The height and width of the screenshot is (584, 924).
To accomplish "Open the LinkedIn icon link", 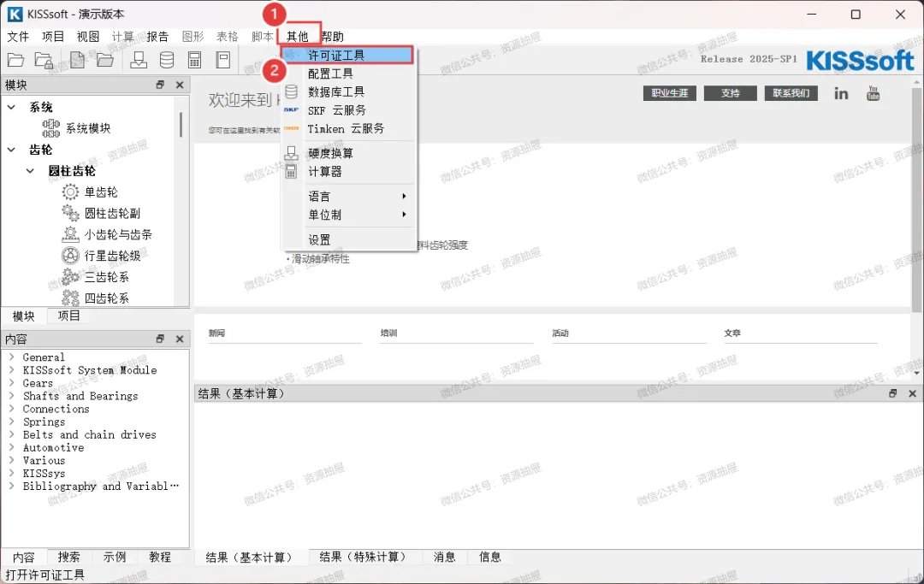I will (841, 93).
